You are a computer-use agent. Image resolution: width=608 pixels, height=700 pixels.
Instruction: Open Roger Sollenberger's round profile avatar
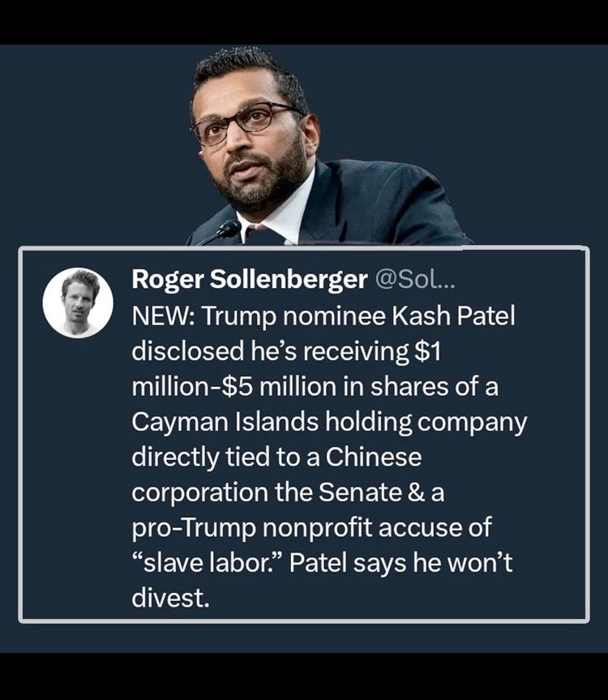[78, 303]
